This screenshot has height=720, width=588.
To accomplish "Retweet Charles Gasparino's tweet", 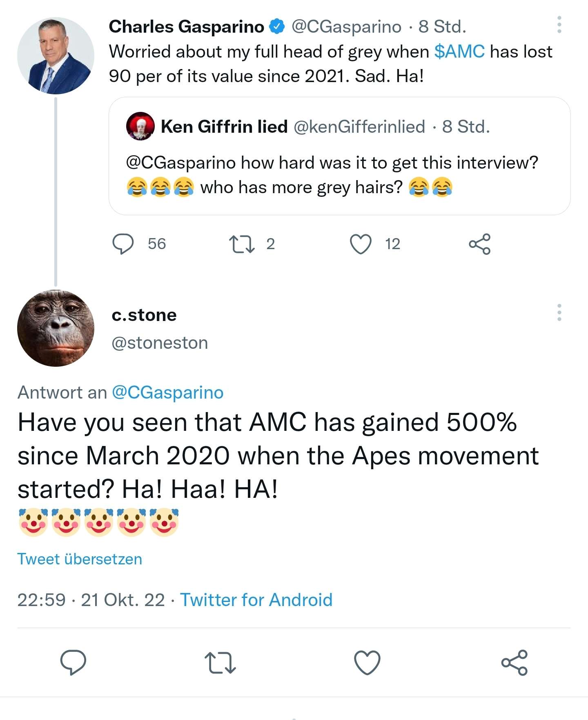I will point(242,244).
